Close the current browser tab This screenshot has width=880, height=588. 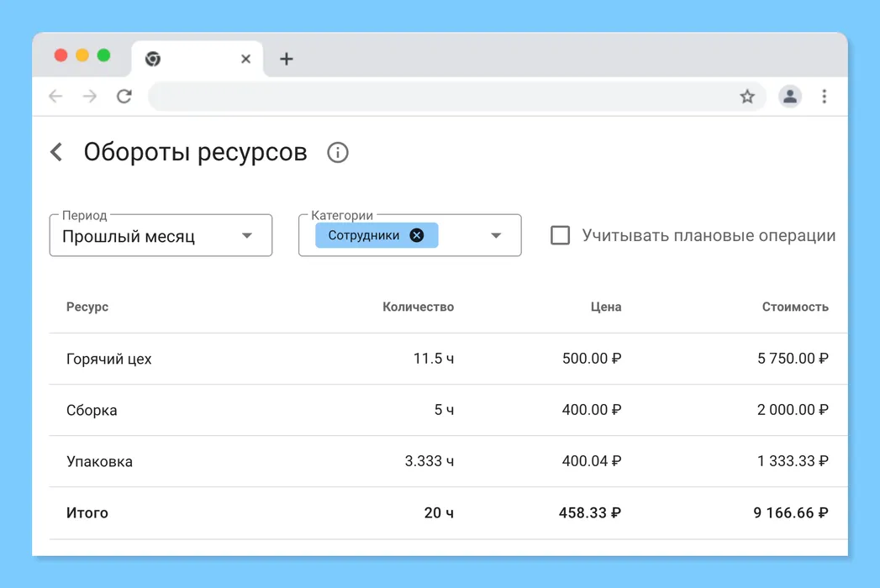pos(245,59)
